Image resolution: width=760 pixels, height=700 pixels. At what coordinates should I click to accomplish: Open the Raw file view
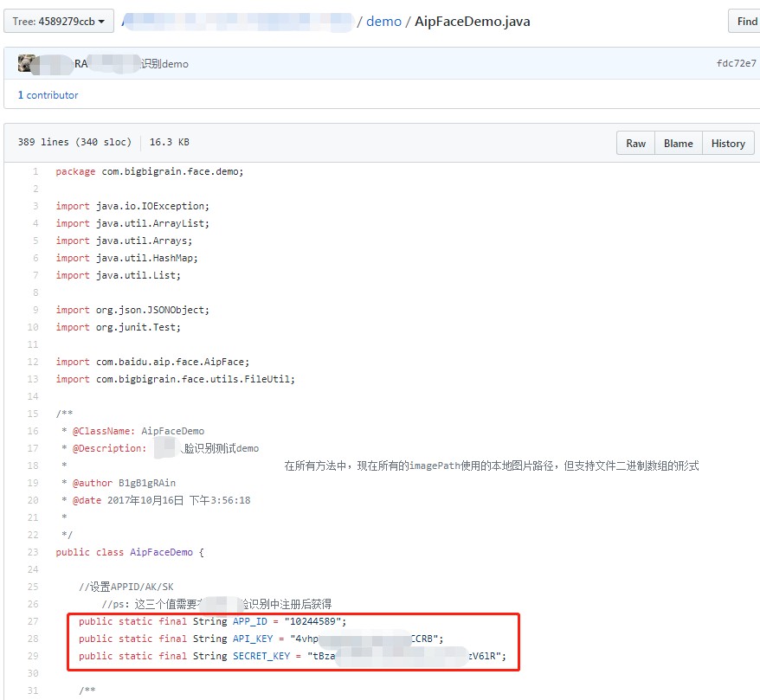tap(635, 144)
